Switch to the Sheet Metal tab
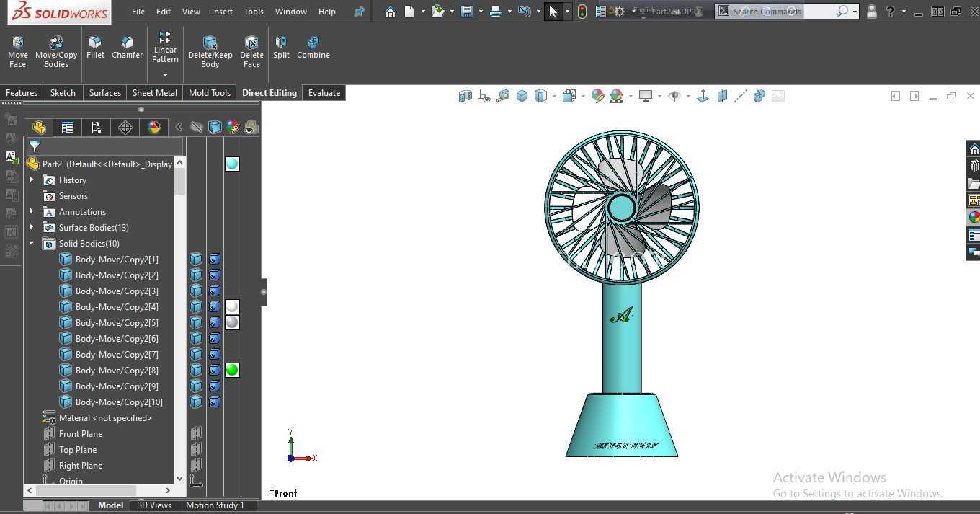The height and width of the screenshot is (514, 980). coord(155,93)
